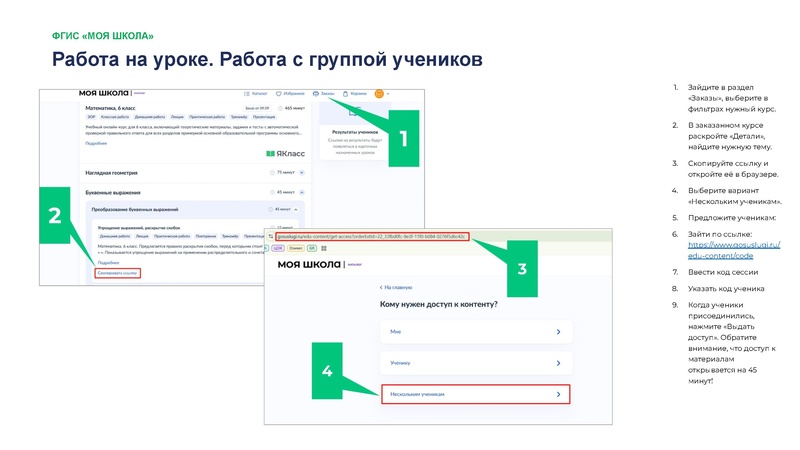Click the clock icon beside 465 минут
Viewport: 800px width, 450px height.
tap(281, 108)
